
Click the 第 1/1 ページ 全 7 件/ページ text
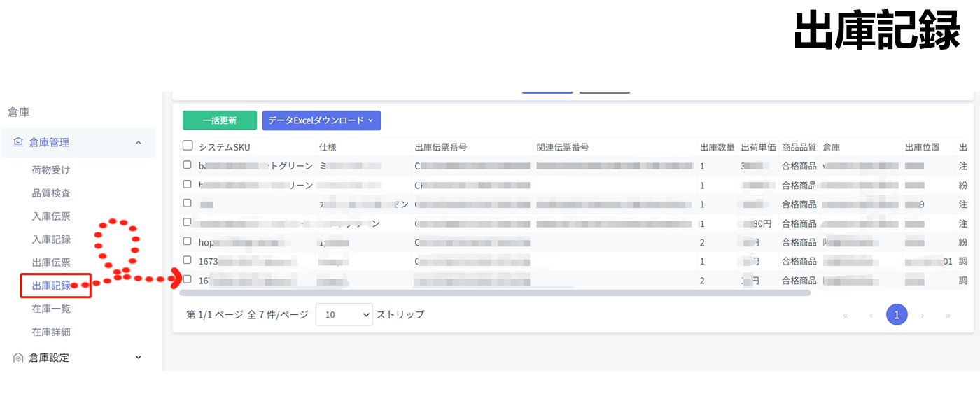pos(247,315)
